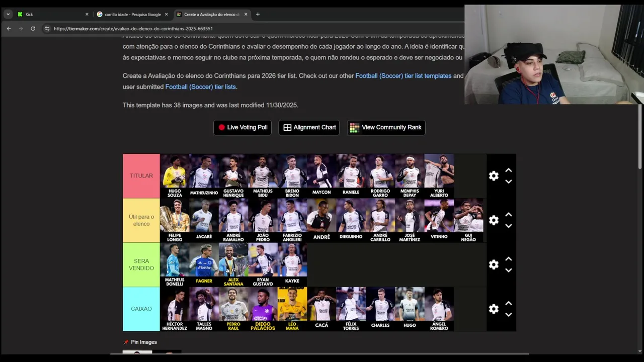Open a new browser tab
Image resolution: width=644 pixels, height=362 pixels.
[x=258, y=14]
